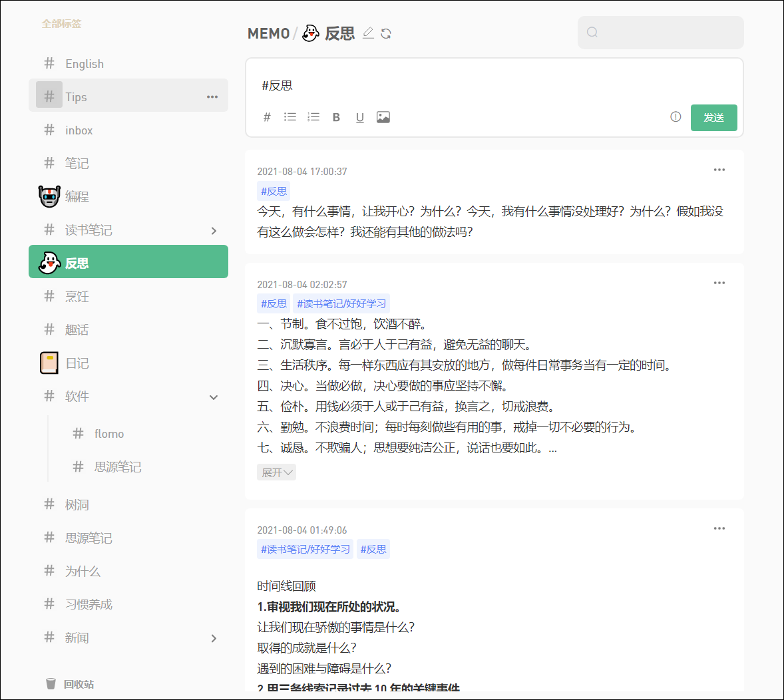Image resolution: width=784 pixels, height=700 pixels.
Task: Open the more options menu for Tips tag
Action: pyautogui.click(x=212, y=97)
